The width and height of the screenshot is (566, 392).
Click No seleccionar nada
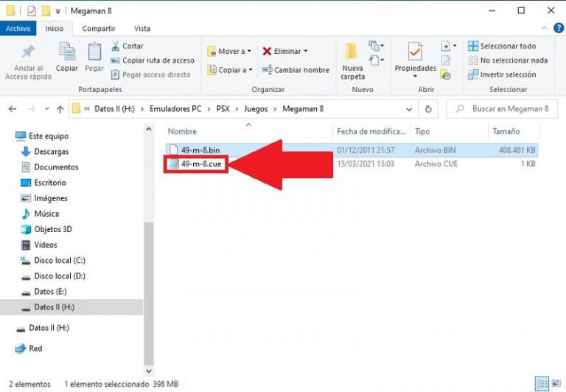pyautogui.click(x=508, y=60)
